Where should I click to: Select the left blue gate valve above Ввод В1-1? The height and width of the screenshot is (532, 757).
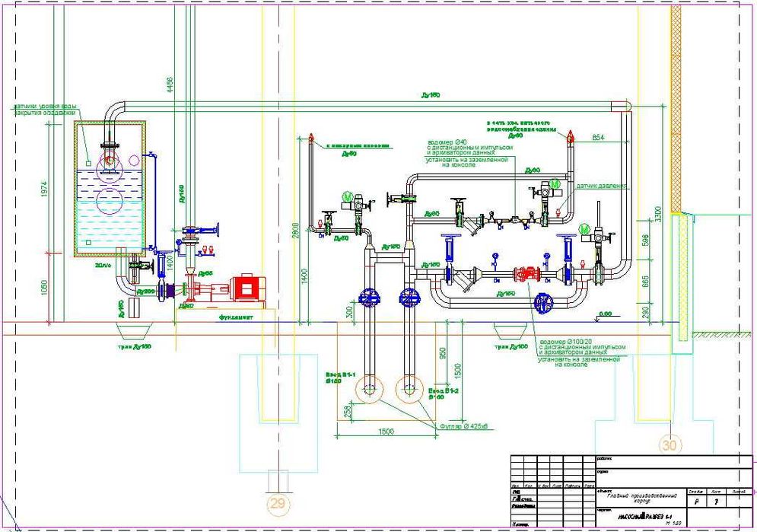point(370,298)
